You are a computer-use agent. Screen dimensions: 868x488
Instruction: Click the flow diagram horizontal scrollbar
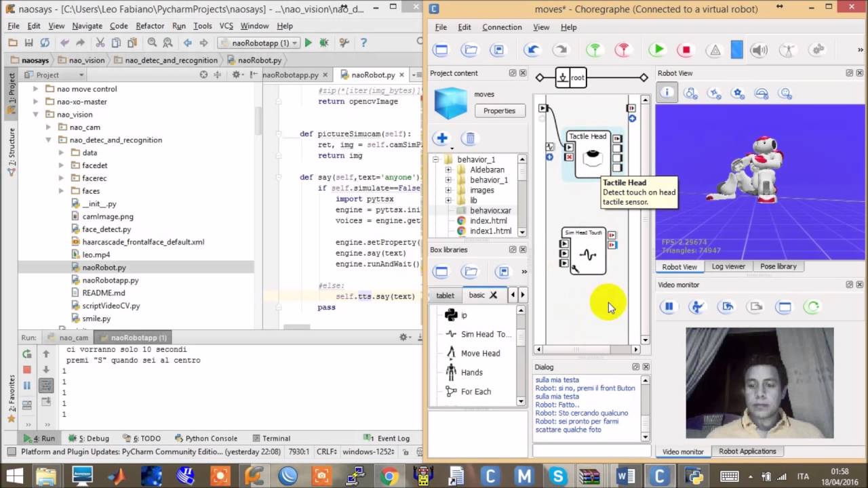tap(587, 350)
